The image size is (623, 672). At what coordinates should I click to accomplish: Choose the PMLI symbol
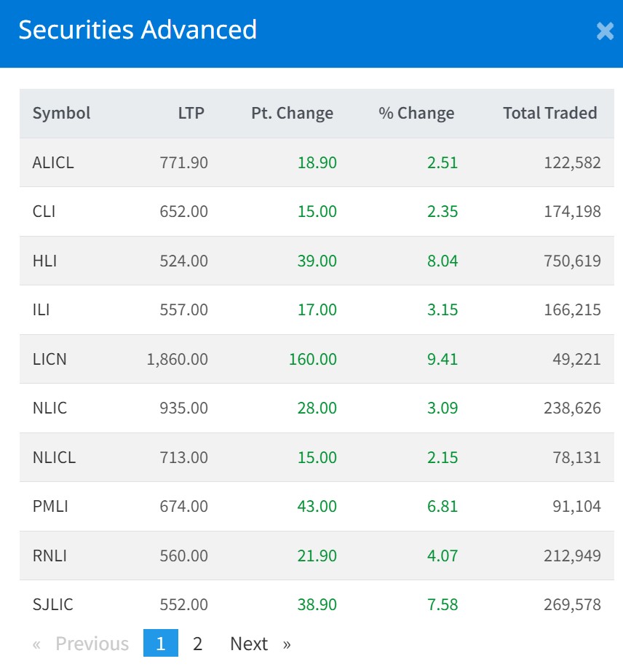click(50, 507)
